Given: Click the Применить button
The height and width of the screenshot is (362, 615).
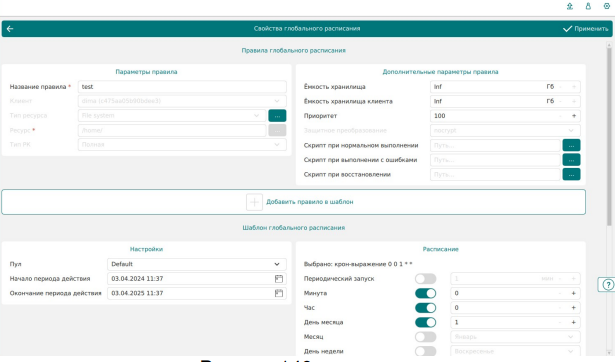Looking at the screenshot, I should 585,29.
